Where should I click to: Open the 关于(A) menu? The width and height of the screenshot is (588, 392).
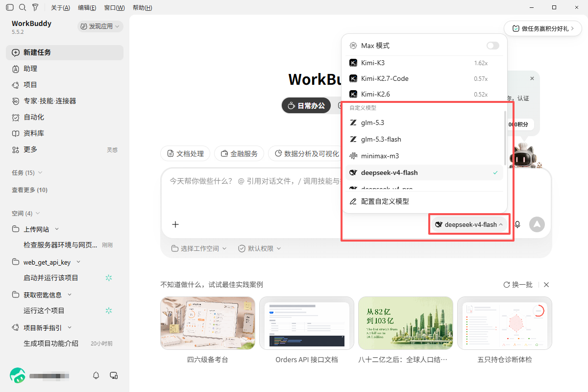(60, 8)
